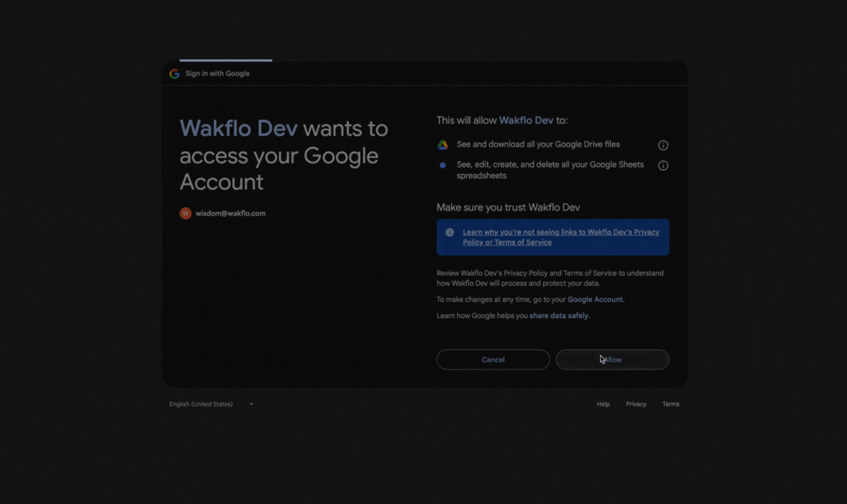This screenshot has height=504, width=847.
Task: Click the Google Drive icon beside the permission
Action: coord(442,145)
